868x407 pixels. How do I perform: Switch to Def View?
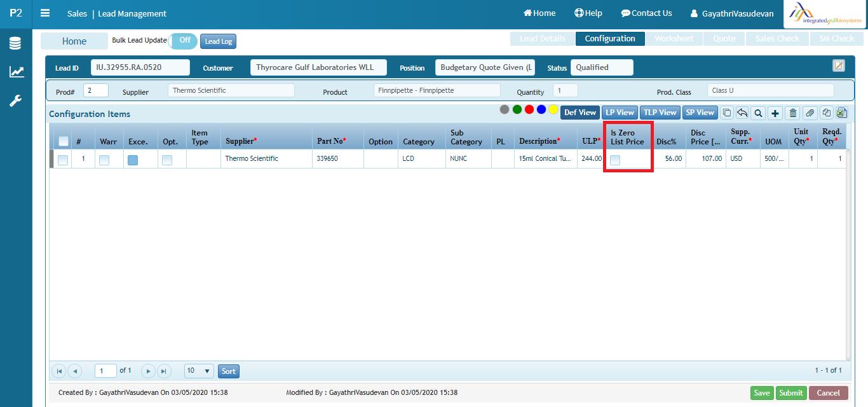coord(580,113)
